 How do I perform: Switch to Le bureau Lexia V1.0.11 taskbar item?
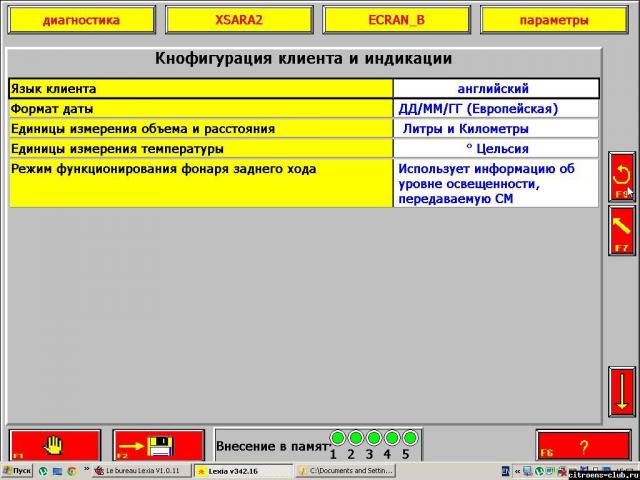pos(142,471)
